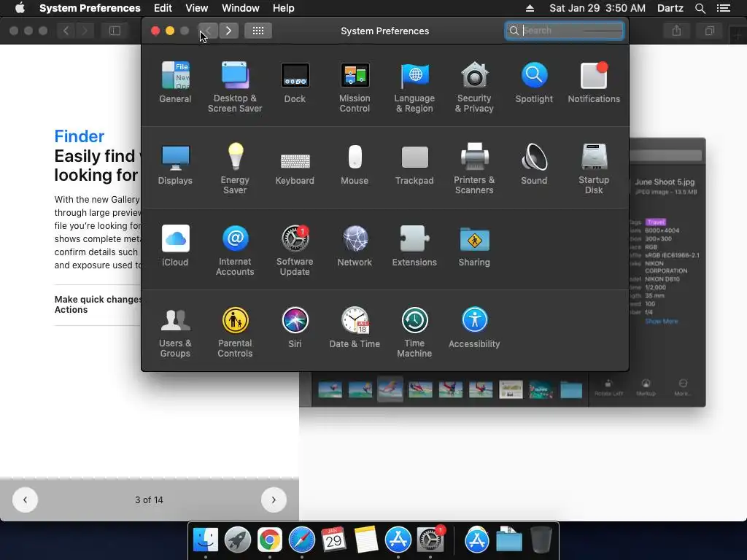This screenshot has height=560, width=747.
Task: Click Show More link in Finder preview
Action: [661, 322]
